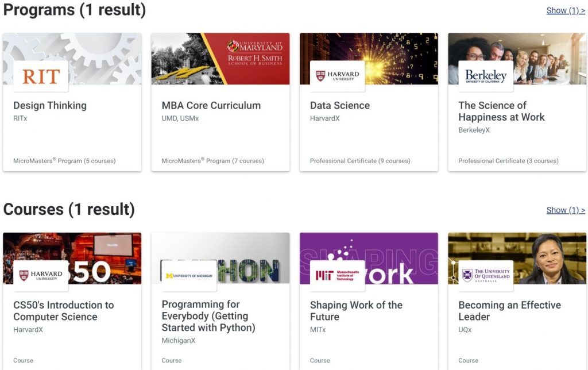Click the Course label on Shaping Work card
This screenshot has height=370, width=588.
(x=320, y=360)
